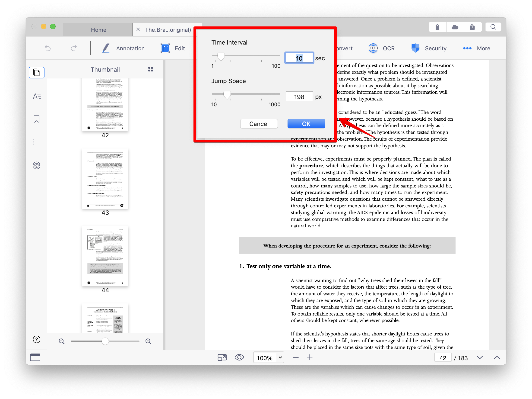Open the Bookmark sidebar panel
The image size is (532, 399).
[x=37, y=119]
